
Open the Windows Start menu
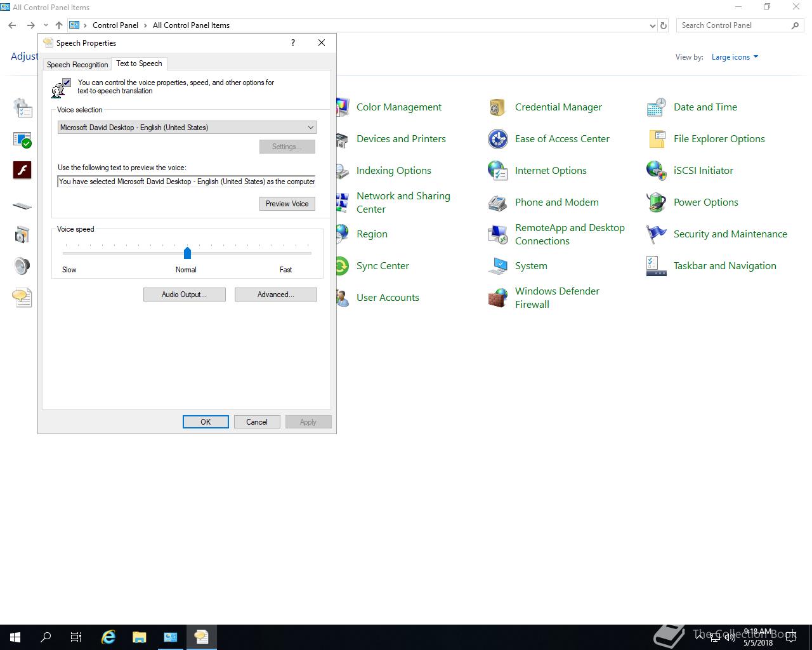click(15, 637)
